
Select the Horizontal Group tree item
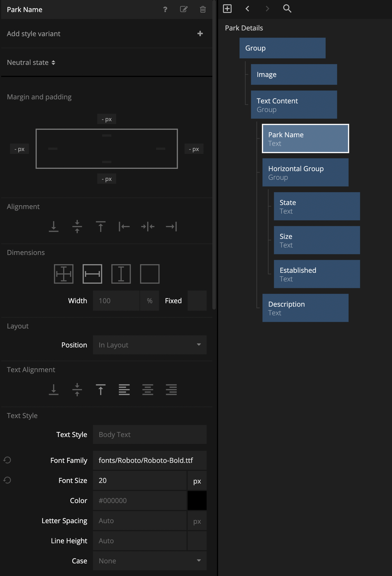point(305,173)
